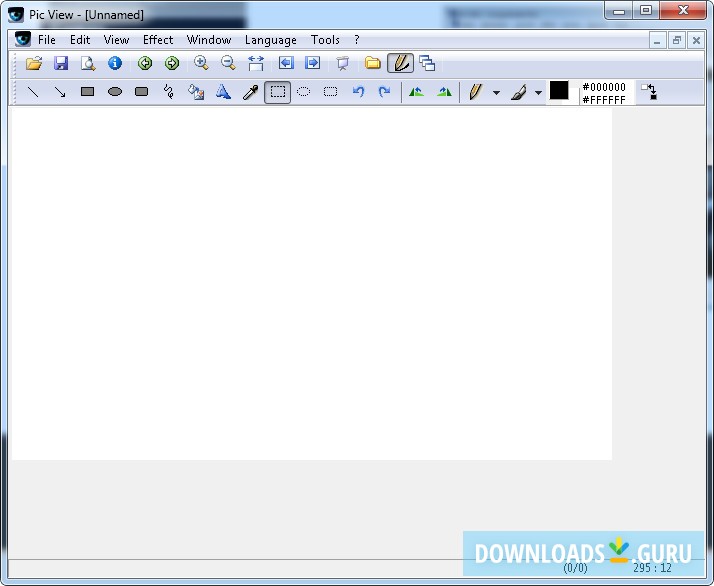Click the second green mountains flip icon
The width and height of the screenshot is (714, 586).
coord(444,92)
